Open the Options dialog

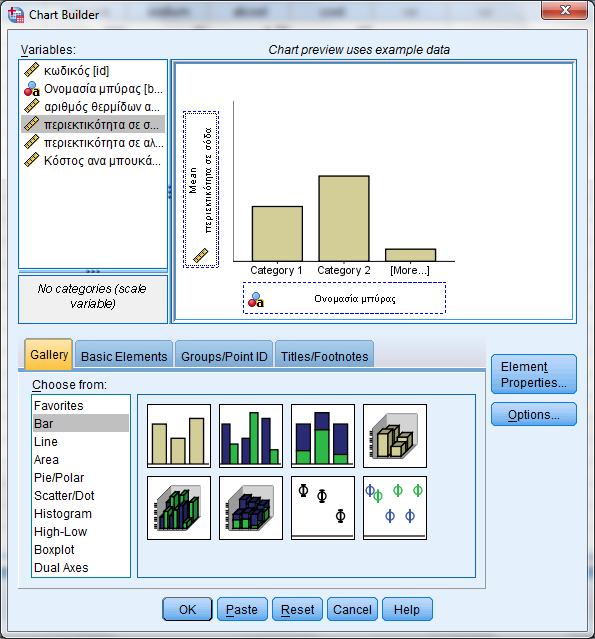(x=534, y=414)
